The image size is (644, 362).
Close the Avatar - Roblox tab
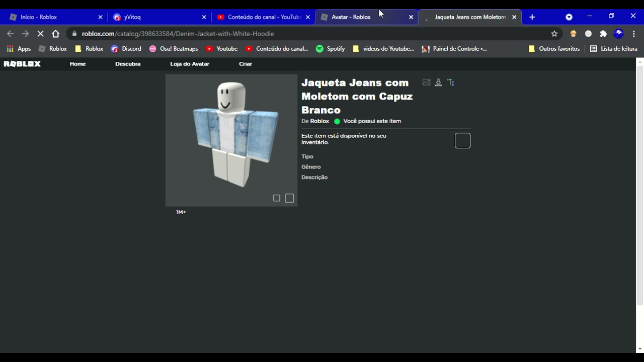pos(411,17)
